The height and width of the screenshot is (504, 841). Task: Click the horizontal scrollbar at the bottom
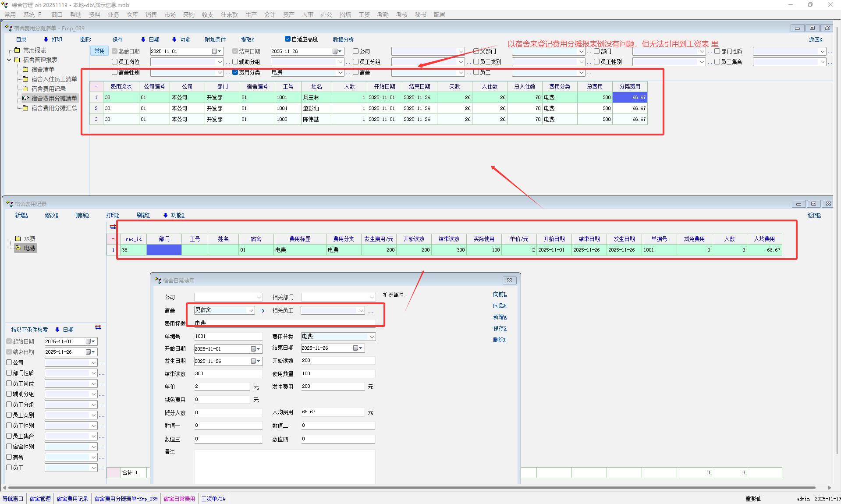pos(412,487)
